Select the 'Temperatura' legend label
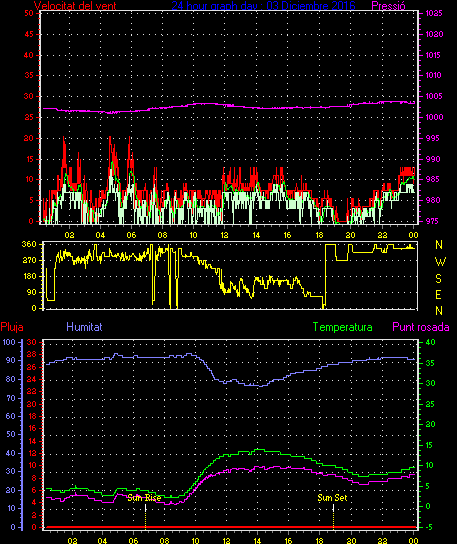 click(x=342, y=327)
